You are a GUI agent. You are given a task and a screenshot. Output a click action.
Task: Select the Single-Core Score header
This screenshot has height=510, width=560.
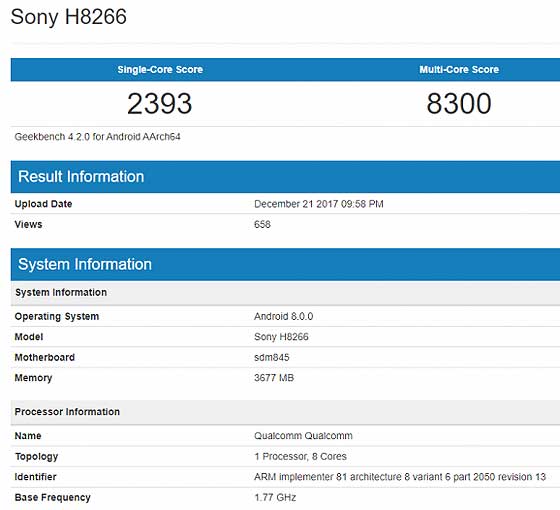click(160, 69)
